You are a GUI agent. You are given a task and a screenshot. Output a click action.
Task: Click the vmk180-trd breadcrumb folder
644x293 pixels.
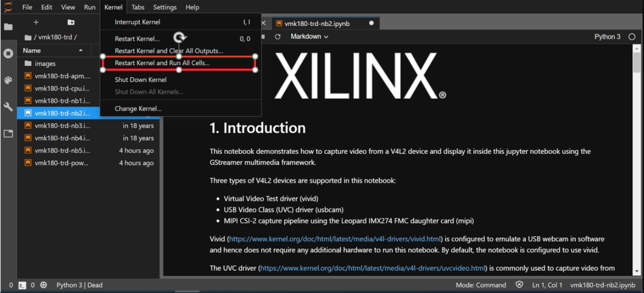[56, 37]
